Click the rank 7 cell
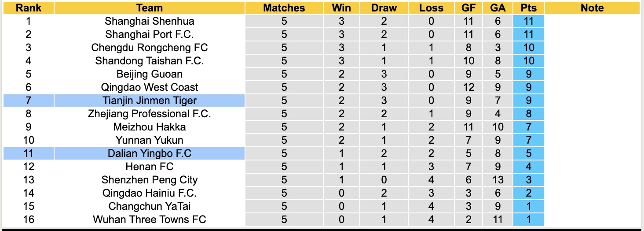 (29, 101)
